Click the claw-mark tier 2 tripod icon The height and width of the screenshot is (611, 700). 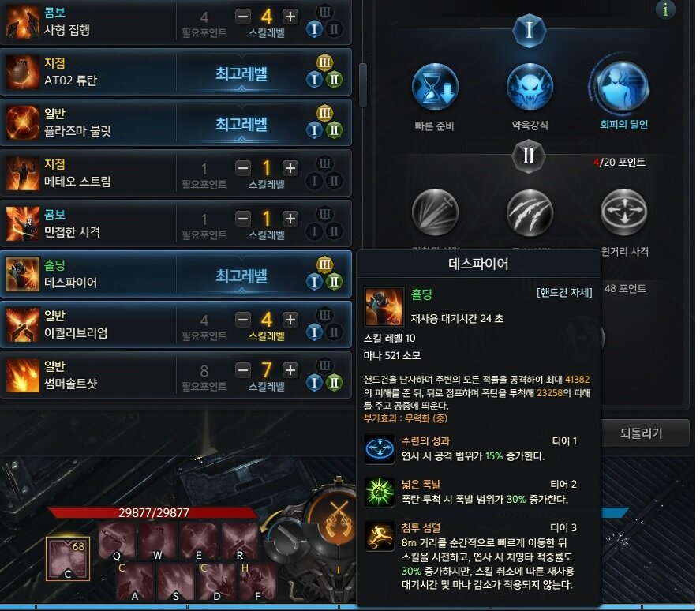[530, 212]
